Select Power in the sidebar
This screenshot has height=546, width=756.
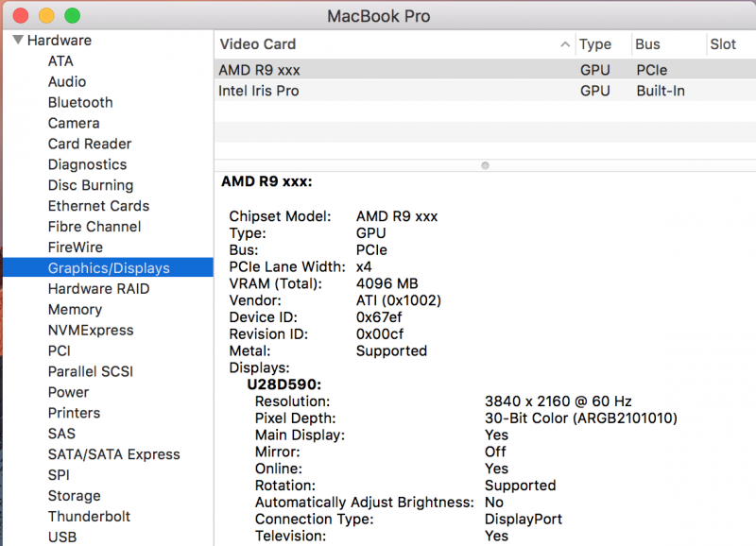[68, 393]
